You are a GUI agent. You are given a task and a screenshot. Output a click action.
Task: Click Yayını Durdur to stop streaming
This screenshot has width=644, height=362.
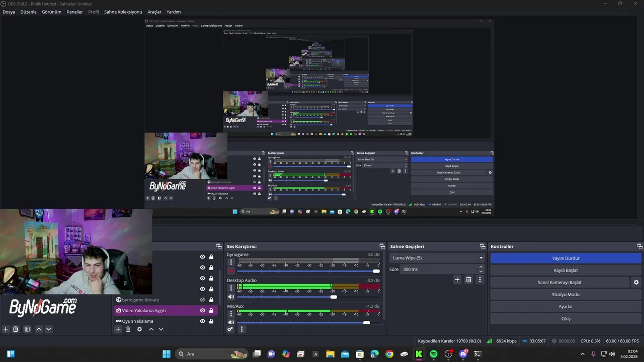coord(566,258)
